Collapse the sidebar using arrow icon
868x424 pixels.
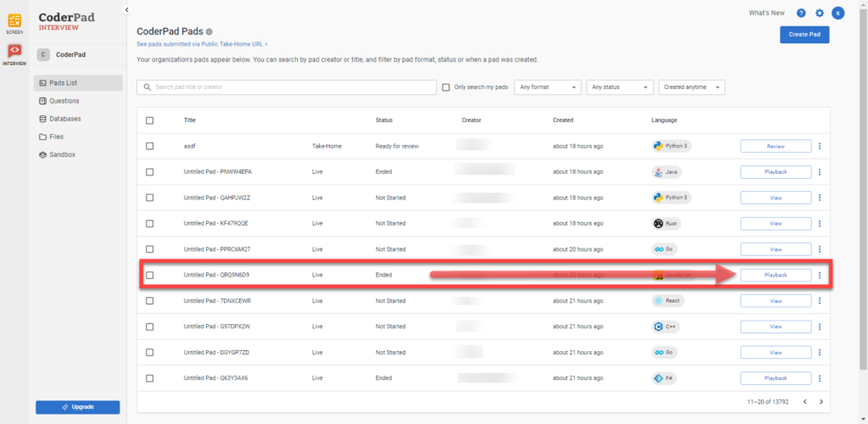pyautogui.click(x=126, y=9)
